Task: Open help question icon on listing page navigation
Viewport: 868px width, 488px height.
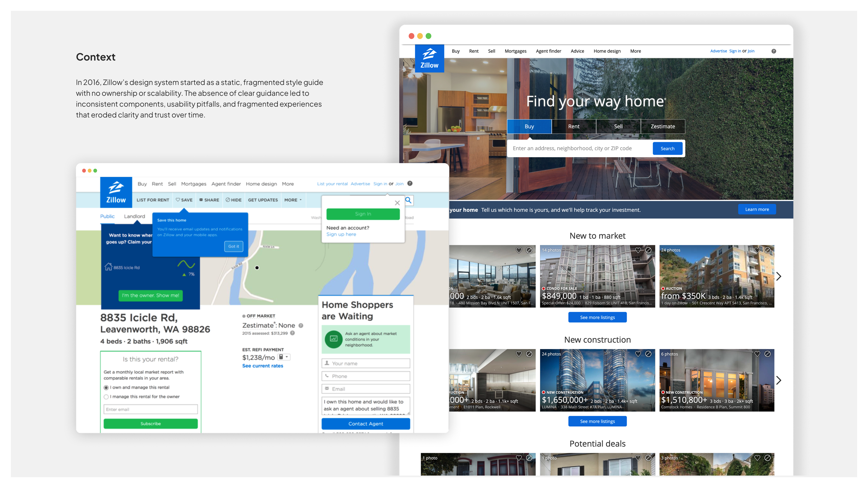Action: click(x=410, y=183)
